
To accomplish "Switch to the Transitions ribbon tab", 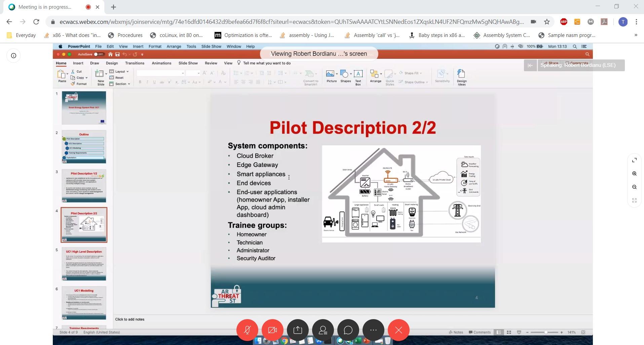I will tap(135, 63).
